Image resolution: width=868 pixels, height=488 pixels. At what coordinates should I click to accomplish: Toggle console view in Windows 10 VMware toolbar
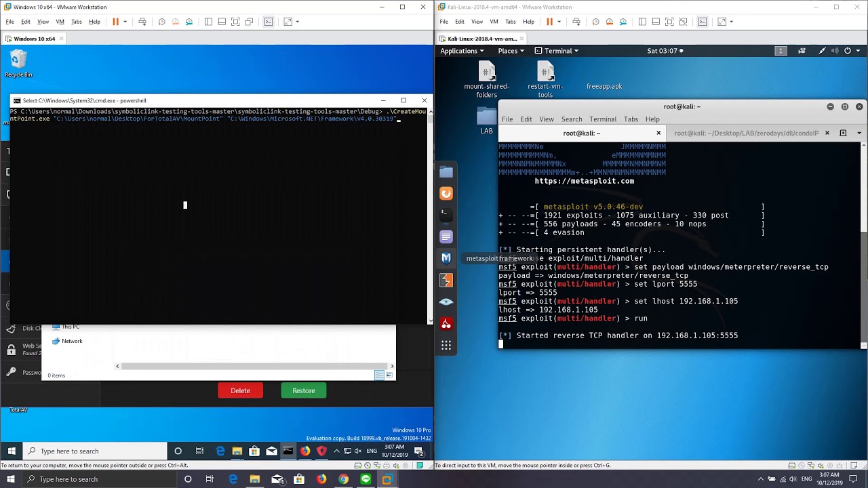point(269,22)
